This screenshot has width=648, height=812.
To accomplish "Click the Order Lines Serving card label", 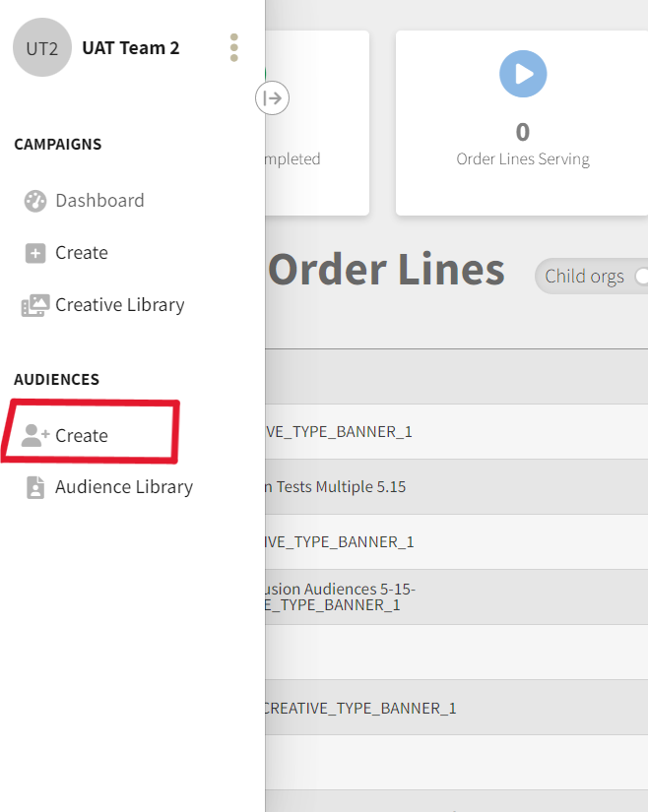I will pos(523,158).
